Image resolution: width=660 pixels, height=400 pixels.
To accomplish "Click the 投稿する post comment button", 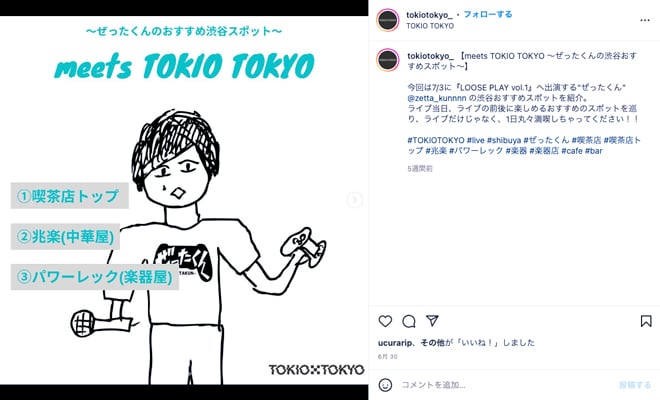I will click(x=635, y=385).
